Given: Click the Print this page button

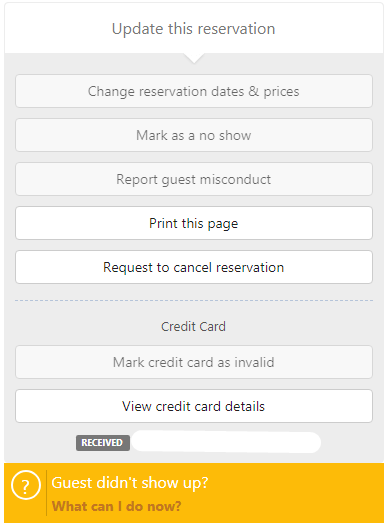Looking at the screenshot, I should pos(194,223).
